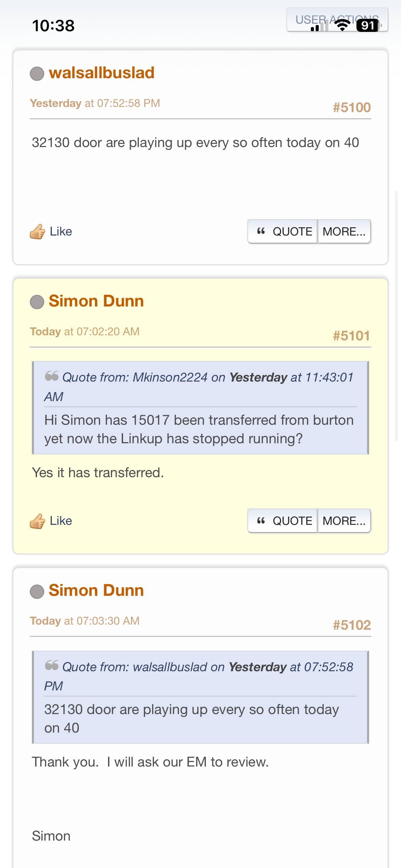
Task: Click walsallbuslad's grey offline status dot
Action: pyautogui.click(x=37, y=74)
